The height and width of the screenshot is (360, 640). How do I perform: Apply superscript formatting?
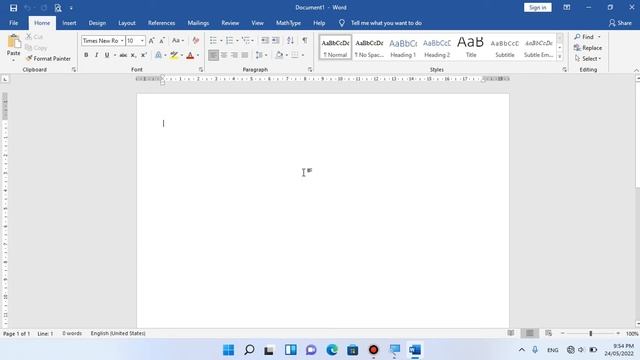click(x=144, y=55)
